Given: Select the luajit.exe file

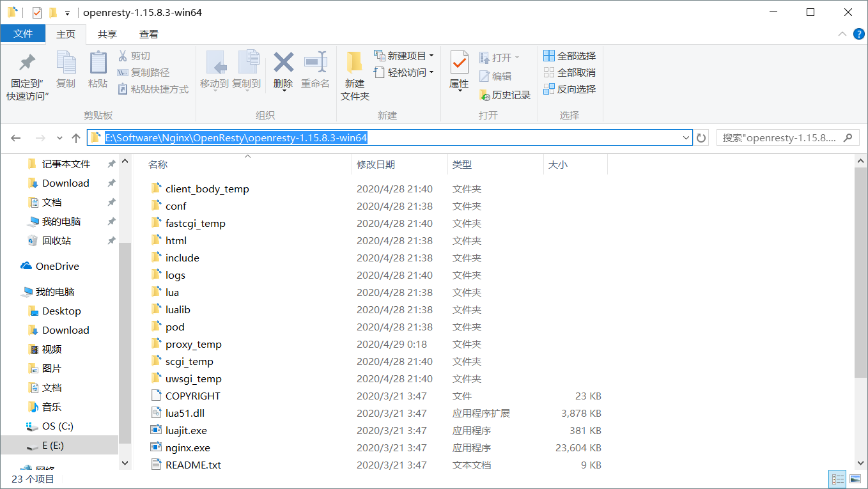Looking at the screenshot, I should click(186, 430).
